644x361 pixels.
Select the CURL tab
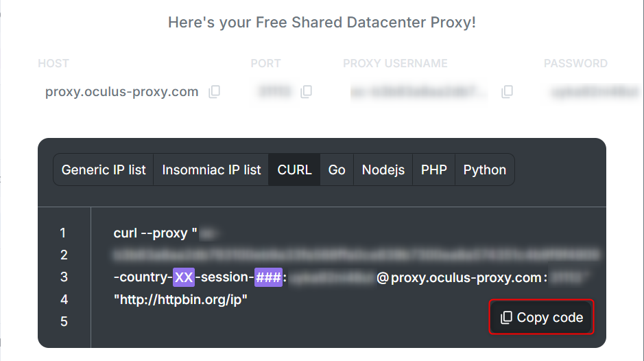(294, 170)
